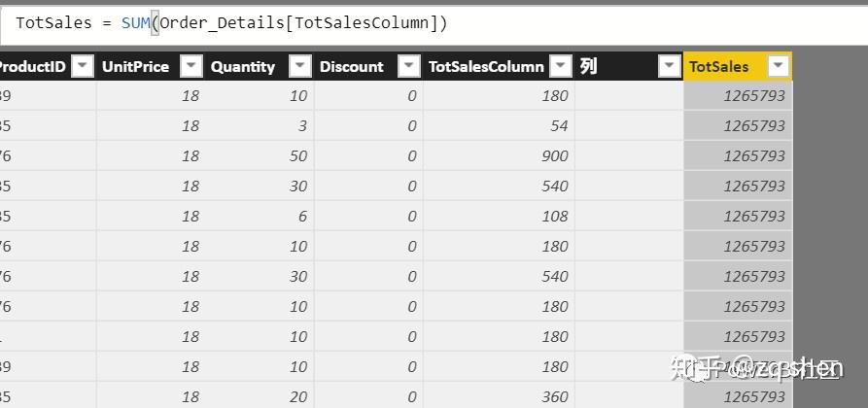Select the highlighted TotSales column header
The image size is (868, 408).
click(719, 66)
